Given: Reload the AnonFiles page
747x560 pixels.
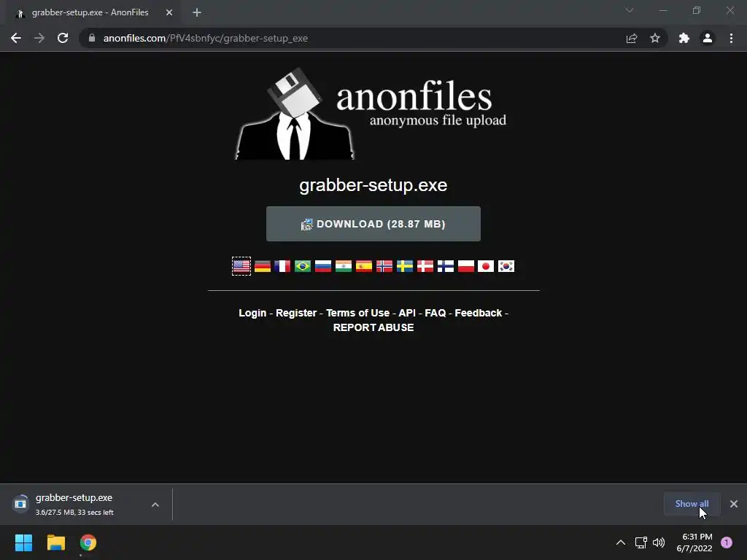Looking at the screenshot, I should coord(63,38).
